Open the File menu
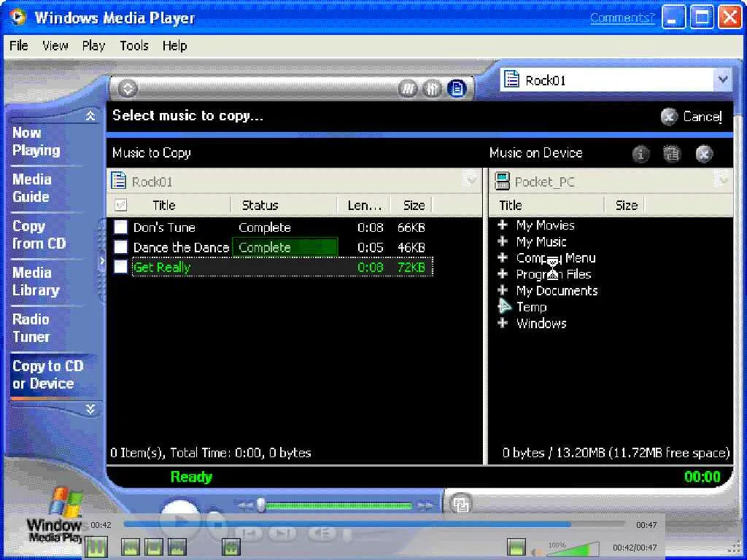 19,46
